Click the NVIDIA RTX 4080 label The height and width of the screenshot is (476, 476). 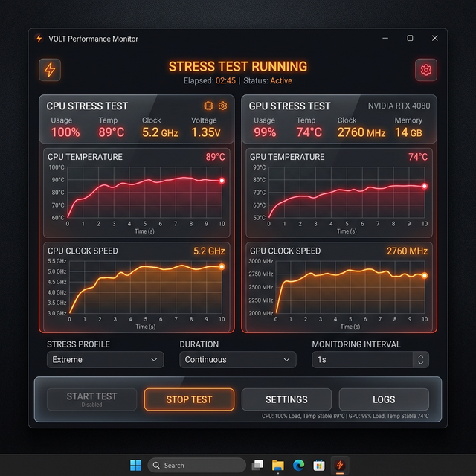(399, 106)
